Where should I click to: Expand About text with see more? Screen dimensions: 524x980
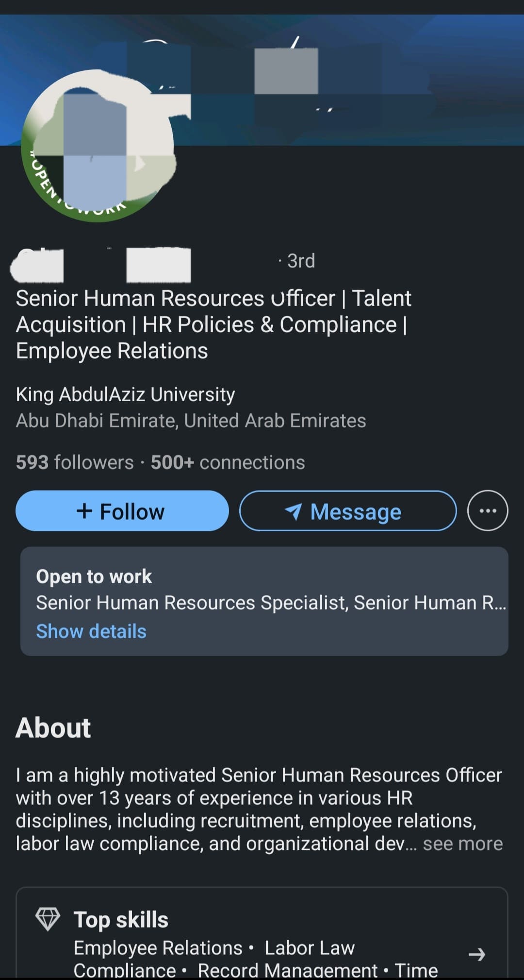pyautogui.click(x=462, y=844)
